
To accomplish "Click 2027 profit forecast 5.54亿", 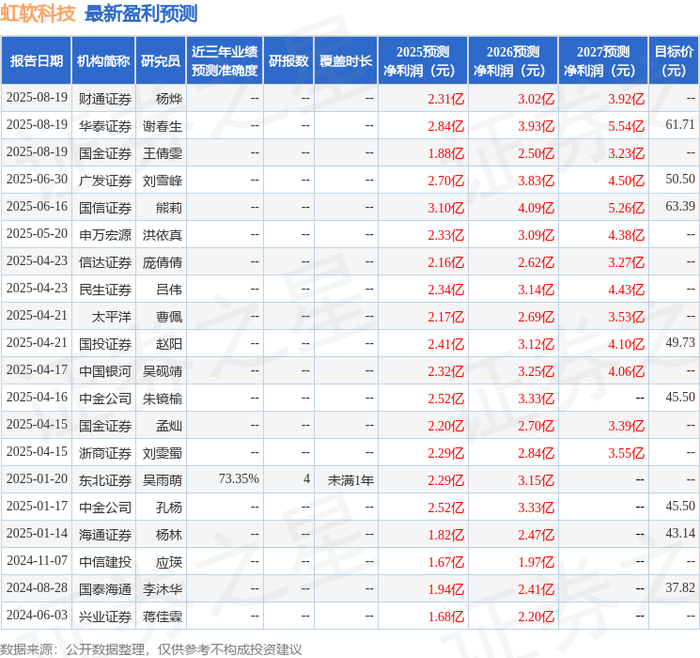I will pyautogui.click(x=626, y=126).
